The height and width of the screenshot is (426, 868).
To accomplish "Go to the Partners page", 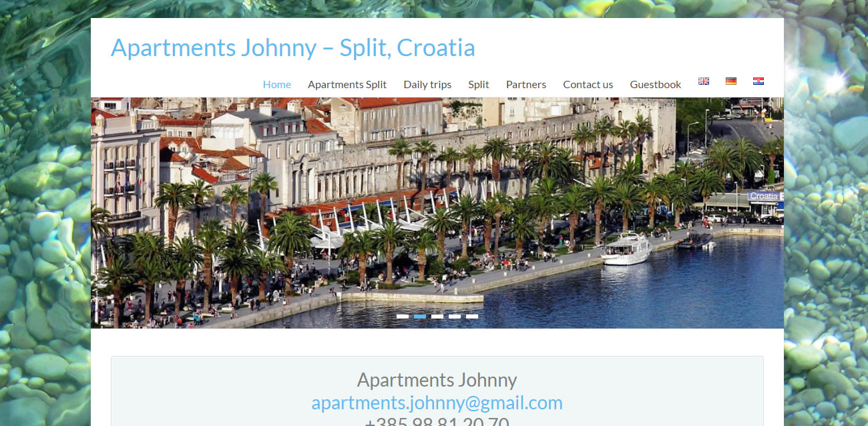I will coord(526,84).
